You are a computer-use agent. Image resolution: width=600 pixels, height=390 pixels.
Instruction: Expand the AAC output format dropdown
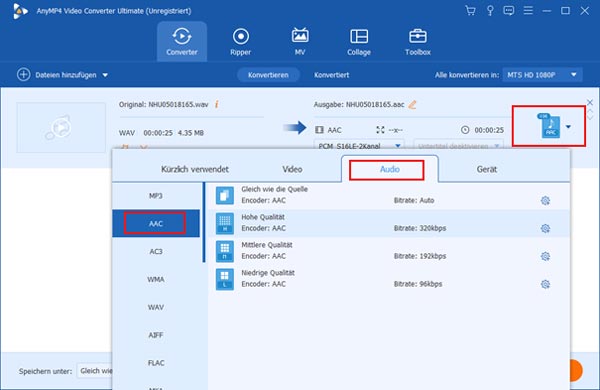tap(569, 127)
